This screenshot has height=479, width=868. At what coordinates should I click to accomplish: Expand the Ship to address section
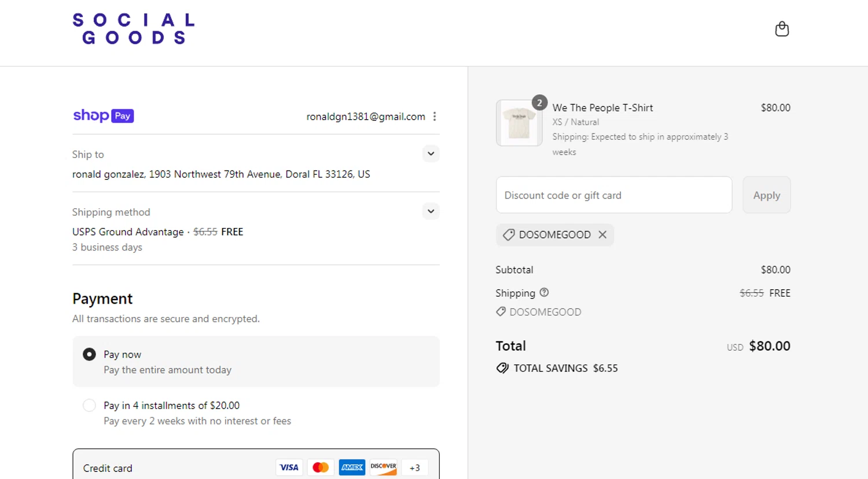click(431, 154)
